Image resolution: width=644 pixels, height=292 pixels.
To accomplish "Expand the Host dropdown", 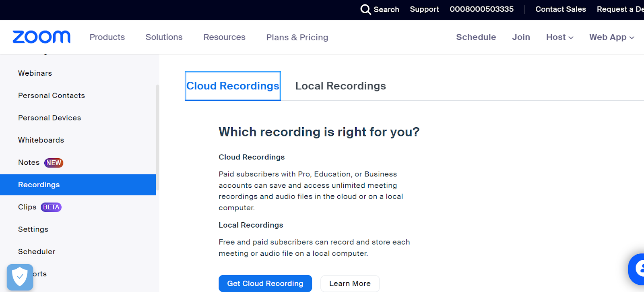I will pyautogui.click(x=559, y=37).
